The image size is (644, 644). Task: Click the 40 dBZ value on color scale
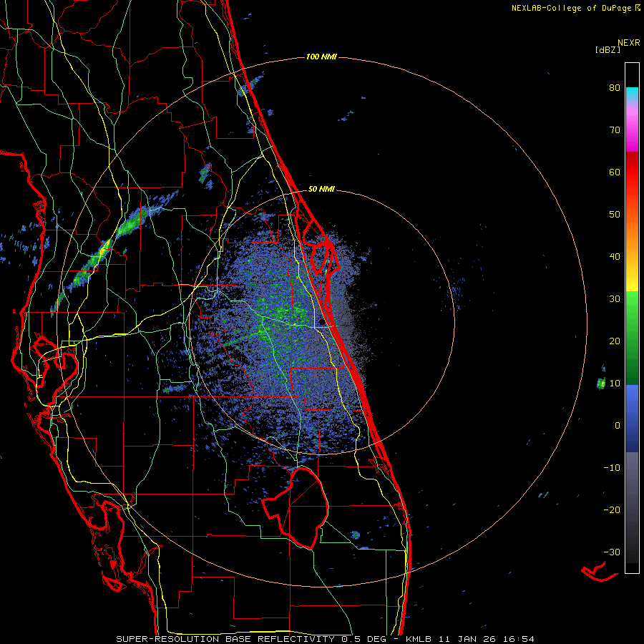pos(615,257)
